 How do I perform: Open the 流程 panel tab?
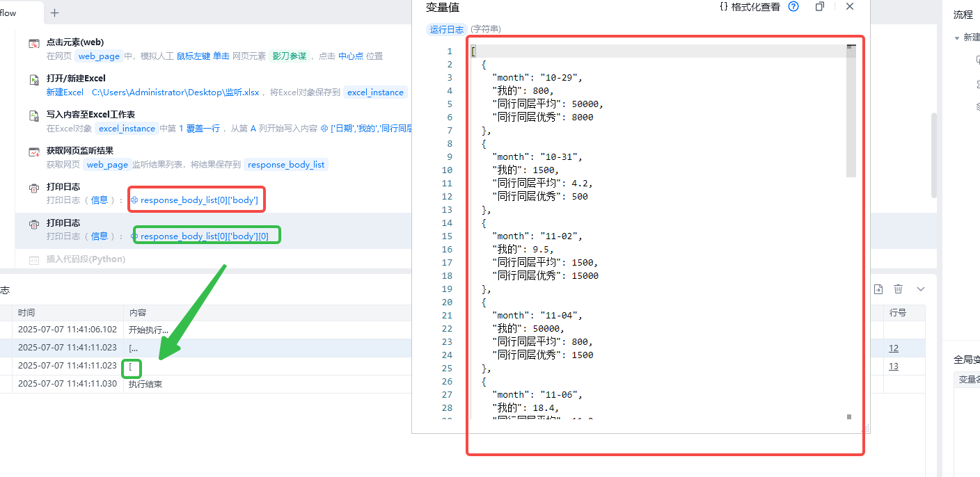coord(963,15)
